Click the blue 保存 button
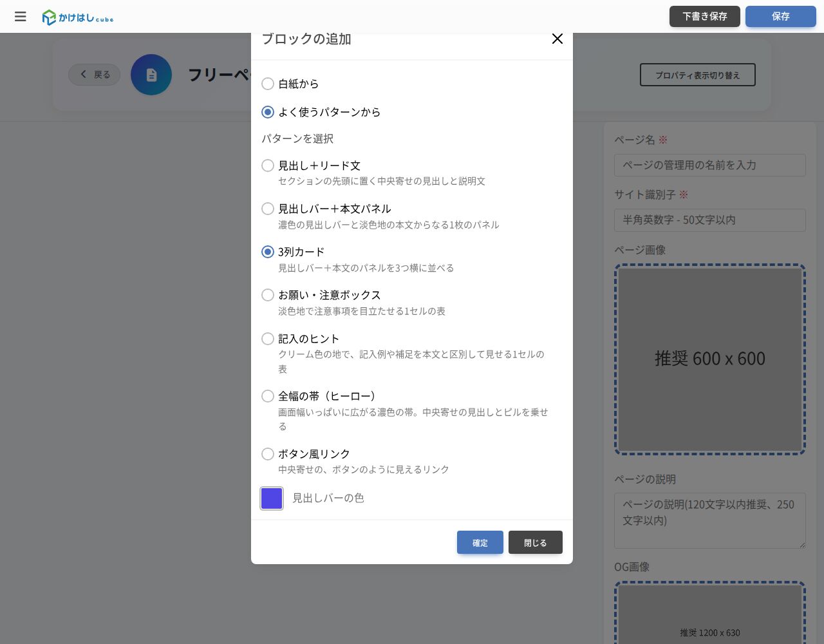Screen dimensions: 824x644 (x=781, y=17)
